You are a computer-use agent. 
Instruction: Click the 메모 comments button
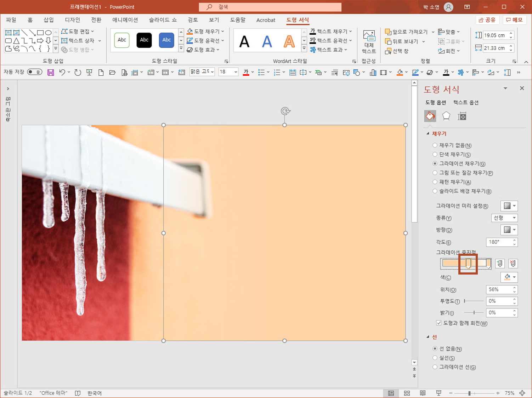[x=514, y=20]
